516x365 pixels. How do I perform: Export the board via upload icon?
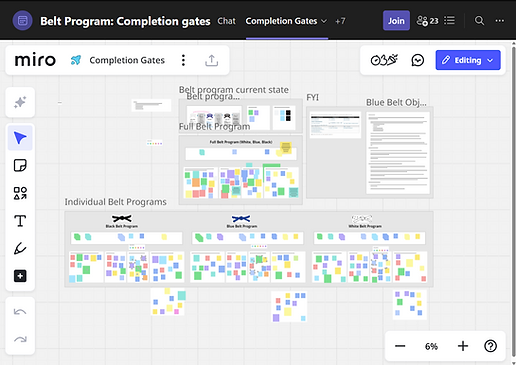pos(211,60)
